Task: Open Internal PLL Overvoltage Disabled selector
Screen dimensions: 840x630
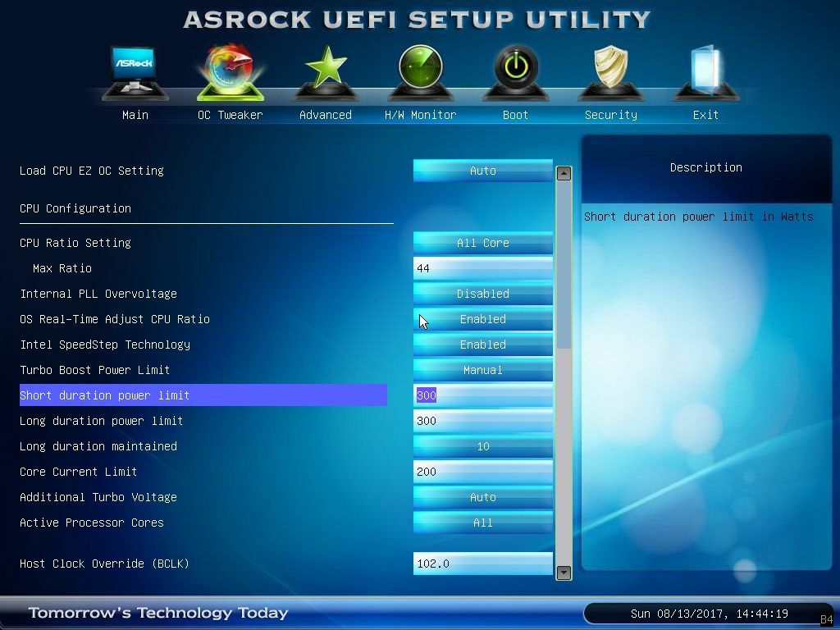Action: coord(482,294)
